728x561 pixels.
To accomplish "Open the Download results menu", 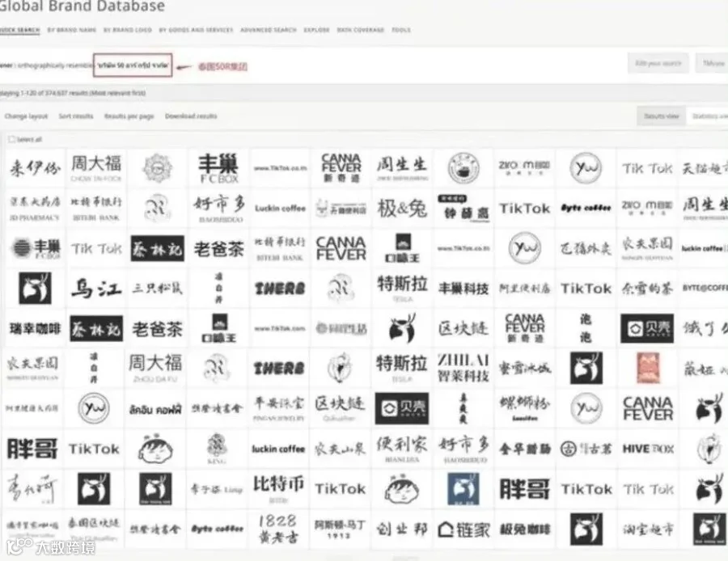I will [x=191, y=116].
